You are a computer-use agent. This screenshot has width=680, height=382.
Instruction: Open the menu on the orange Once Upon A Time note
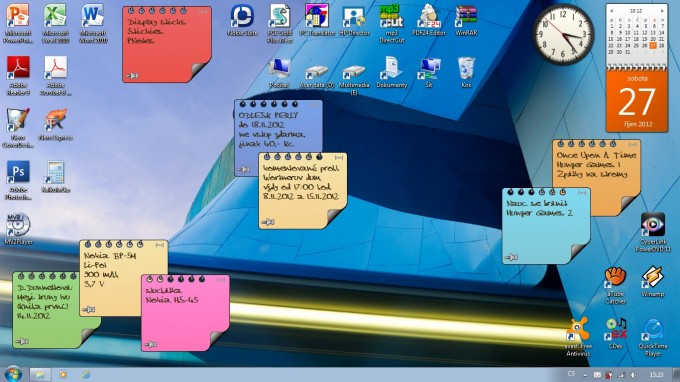pyautogui.click(x=632, y=144)
